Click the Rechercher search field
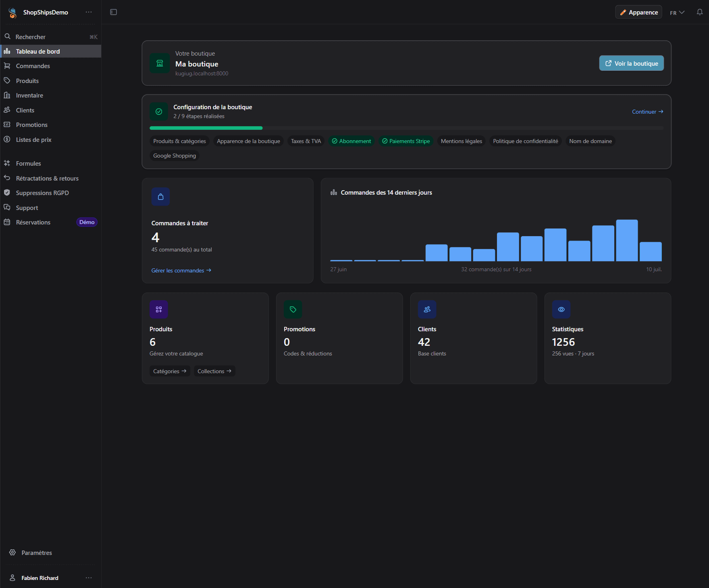This screenshot has width=709, height=588. pyautogui.click(x=51, y=37)
